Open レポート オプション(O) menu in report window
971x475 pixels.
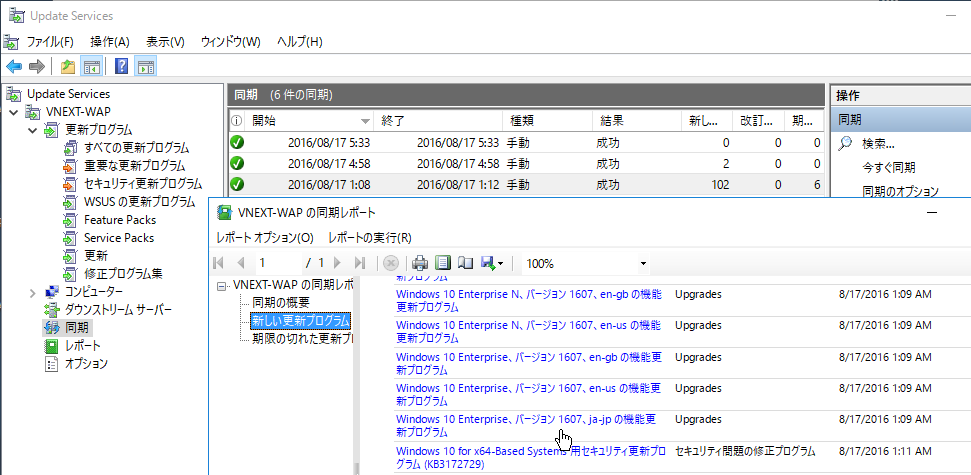pos(265,238)
